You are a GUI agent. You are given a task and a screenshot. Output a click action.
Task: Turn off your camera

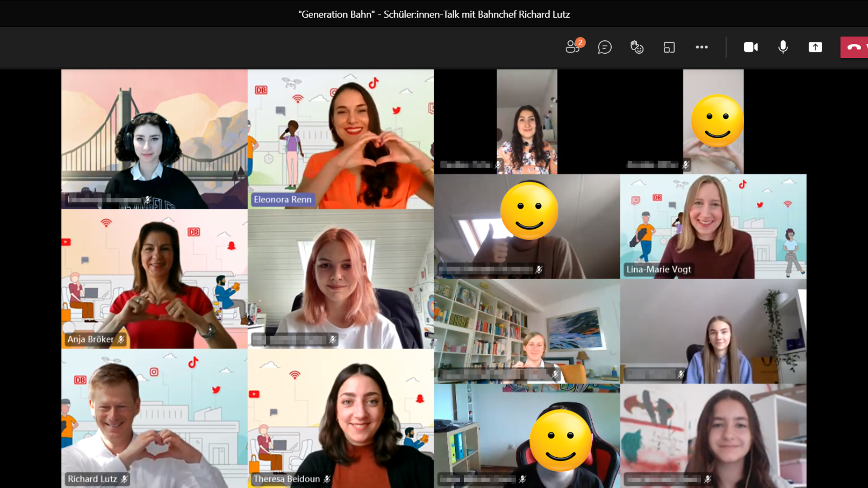(x=750, y=47)
